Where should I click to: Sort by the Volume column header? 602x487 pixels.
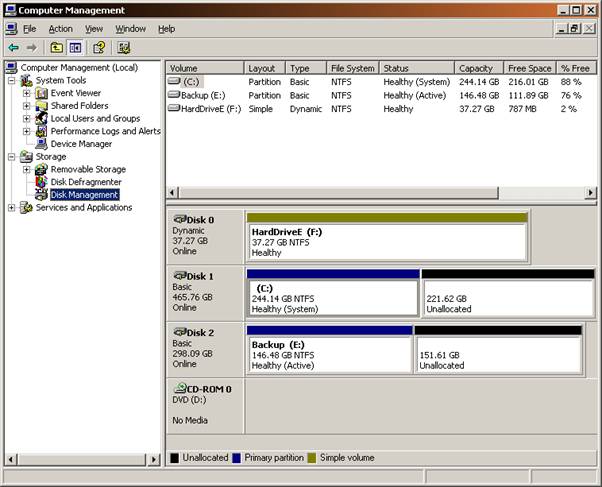pyautogui.click(x=205, y=68)
